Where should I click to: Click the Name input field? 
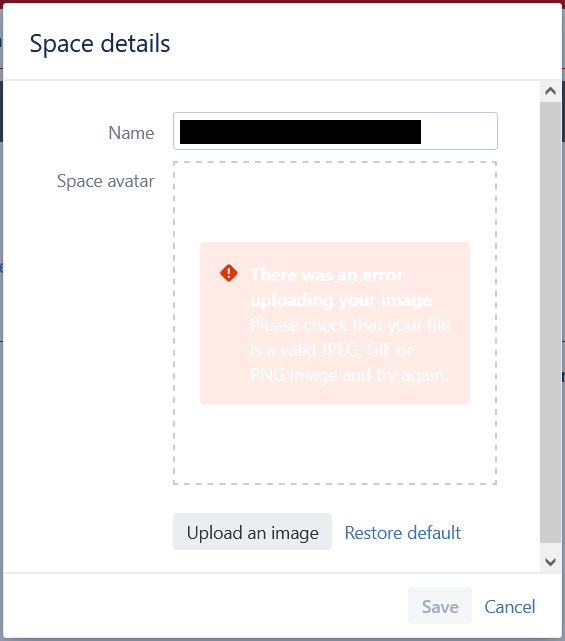click(x=335, y=131)
